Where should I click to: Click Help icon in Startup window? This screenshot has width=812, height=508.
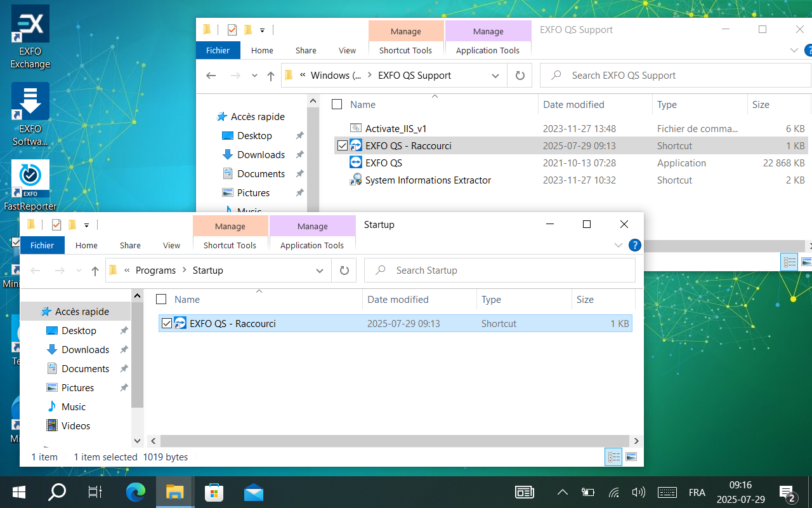pos(634,245)
